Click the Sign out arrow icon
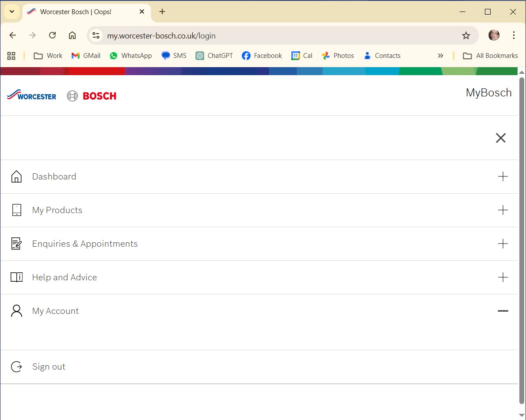This screenshot has height=420, width=526. [x=16, y=367]
